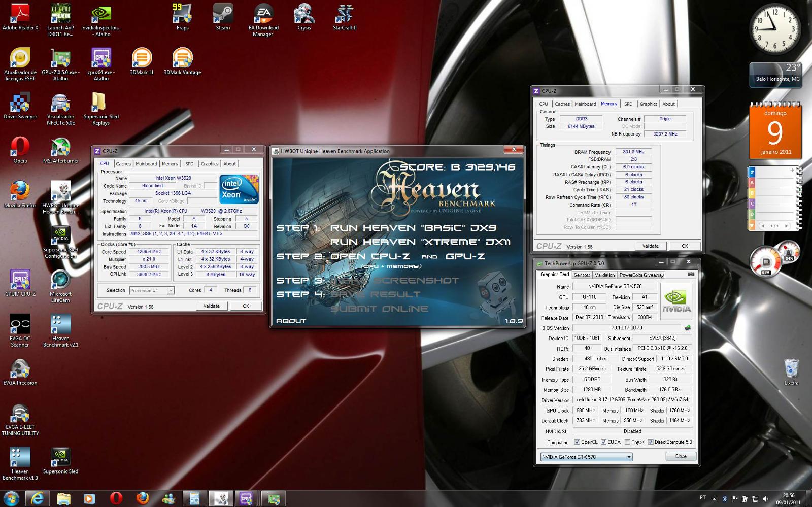Click desktop analog clock gadget

point(775,29)
